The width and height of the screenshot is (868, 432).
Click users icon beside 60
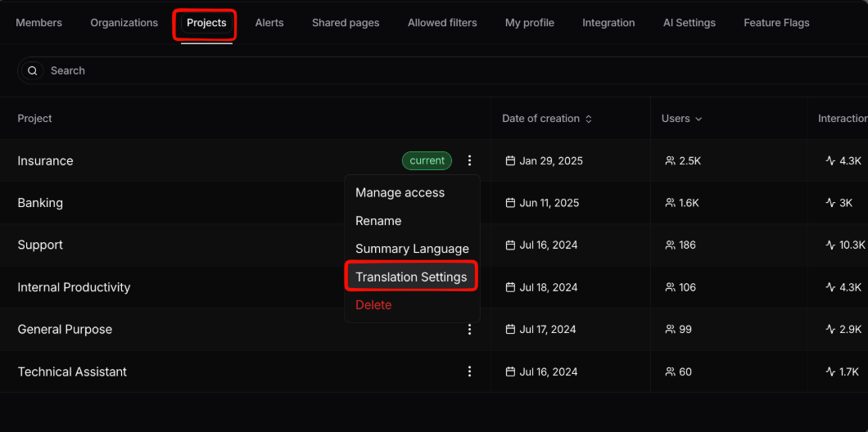click(x=671, y=371)
